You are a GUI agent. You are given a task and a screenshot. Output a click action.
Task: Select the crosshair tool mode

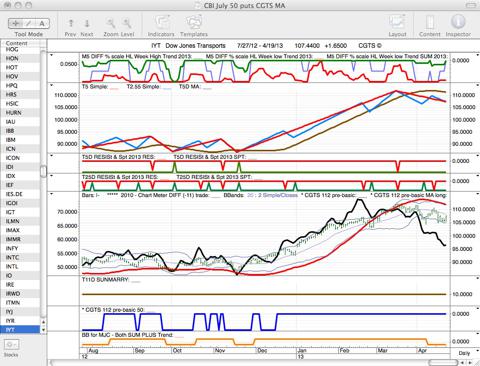[15, 23]
